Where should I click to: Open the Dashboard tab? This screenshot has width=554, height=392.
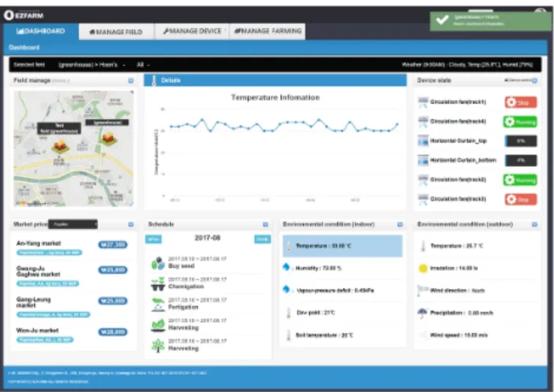(x=41, y=31)
